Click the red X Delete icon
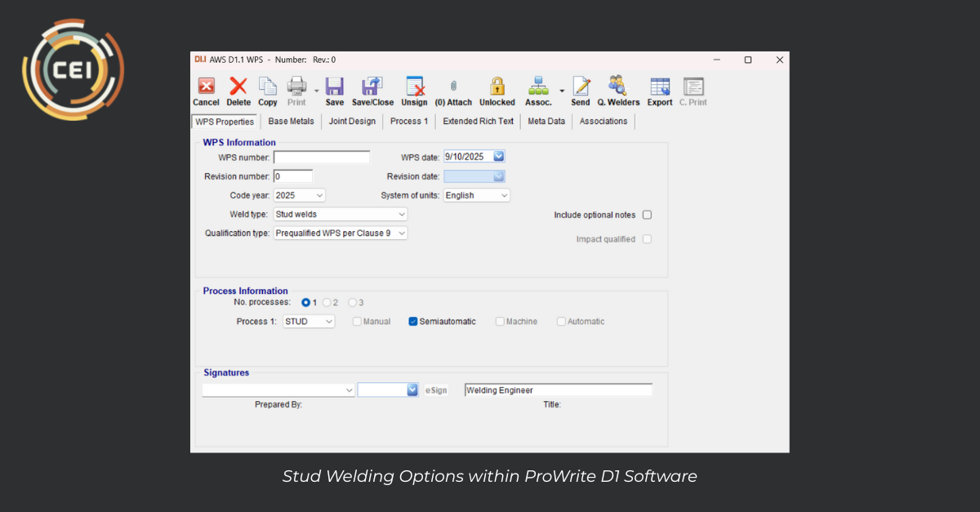Image resolution: width=980 pixels, height=512 pixels. click(238, 87)
